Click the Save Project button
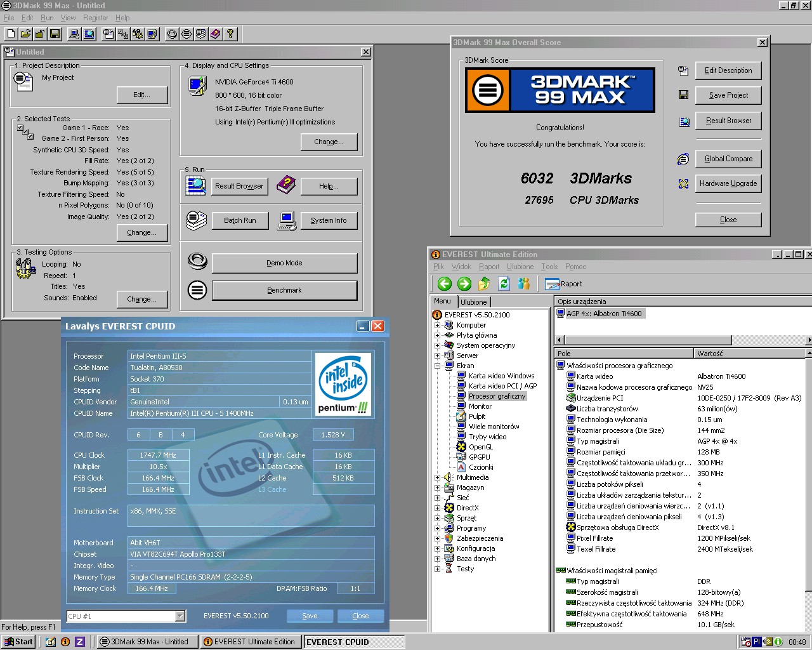Image resolution: width=812 pixels, height=650 pixels. point(728,95)
